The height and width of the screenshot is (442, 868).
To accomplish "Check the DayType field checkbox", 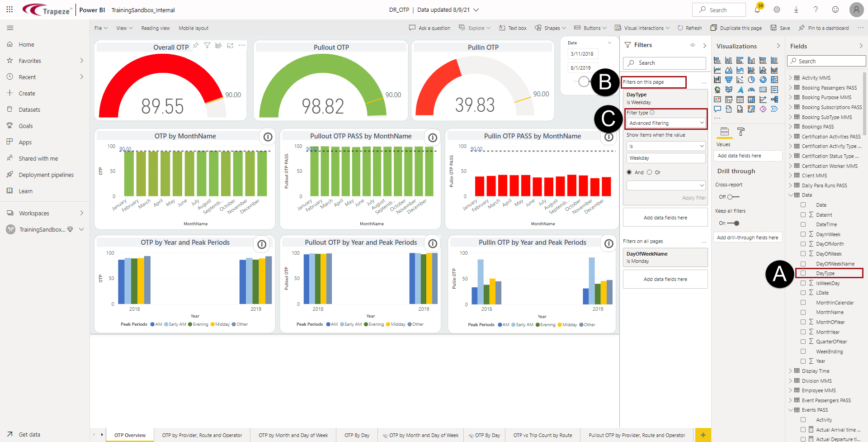I will (x=803, y=273).
